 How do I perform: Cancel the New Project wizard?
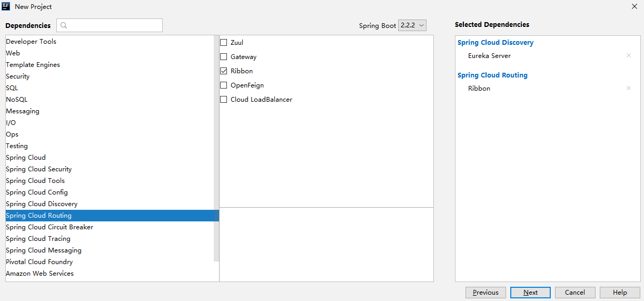[575, 293]
